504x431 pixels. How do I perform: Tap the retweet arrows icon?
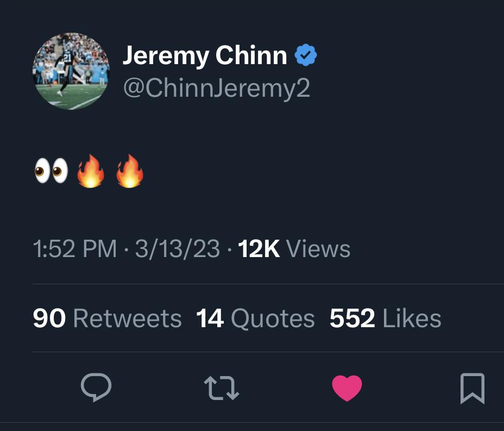(222, 388)
